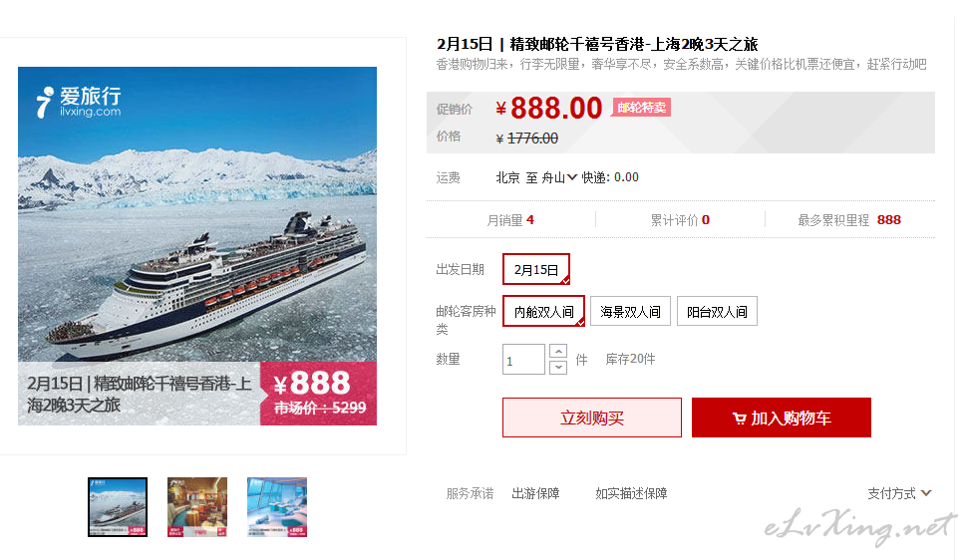Increase quantity with the up arrow
The image size is (968, 560).
point(558,352)
